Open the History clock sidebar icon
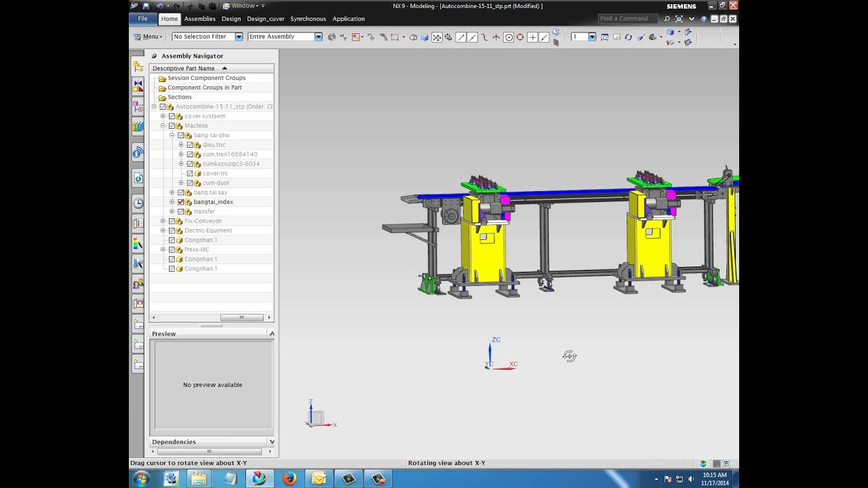868x488 pixels. coord(138,203)
